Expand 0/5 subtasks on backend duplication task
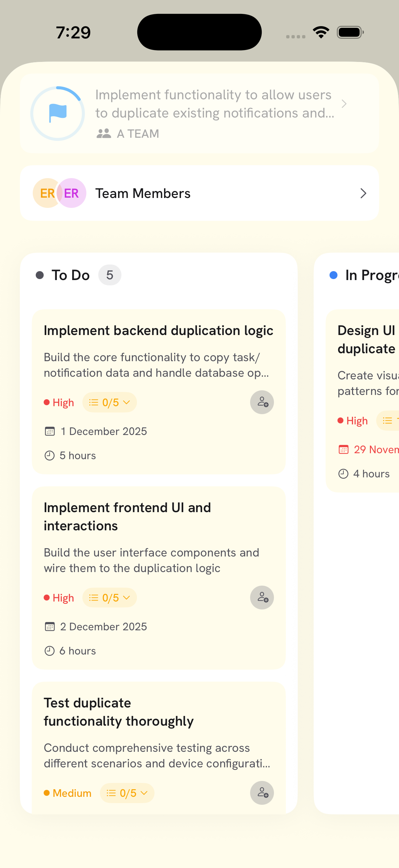The width and height of the screenshot is (399, 868). (110, 402)
